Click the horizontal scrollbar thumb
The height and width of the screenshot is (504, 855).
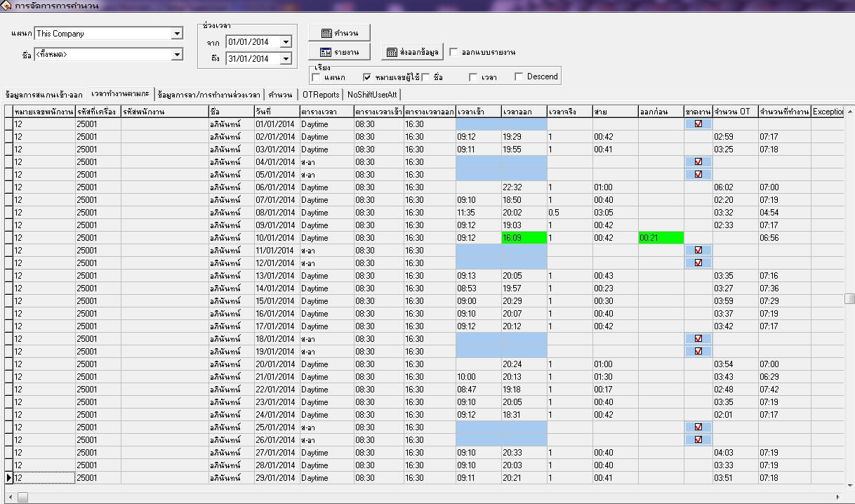pos(22,497)
